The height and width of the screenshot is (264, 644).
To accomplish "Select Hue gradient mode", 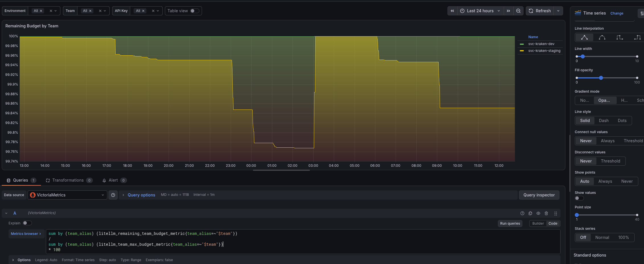I will (x=624, y=100).
